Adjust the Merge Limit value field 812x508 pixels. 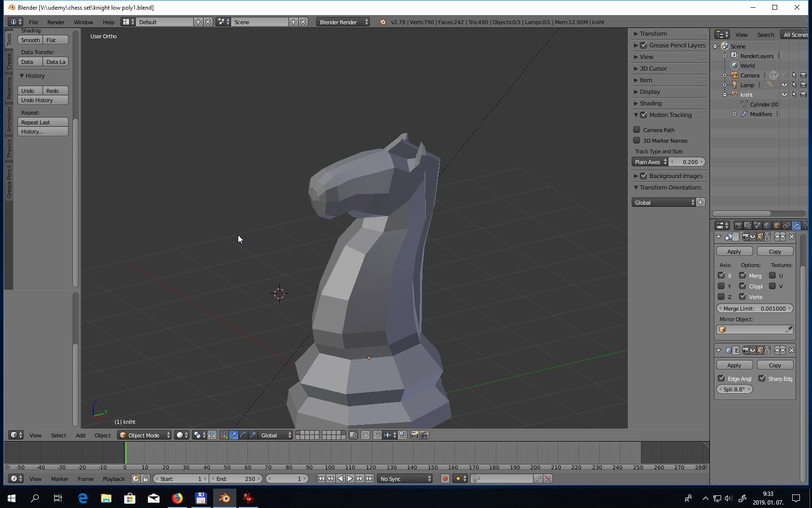coord(754,309)
